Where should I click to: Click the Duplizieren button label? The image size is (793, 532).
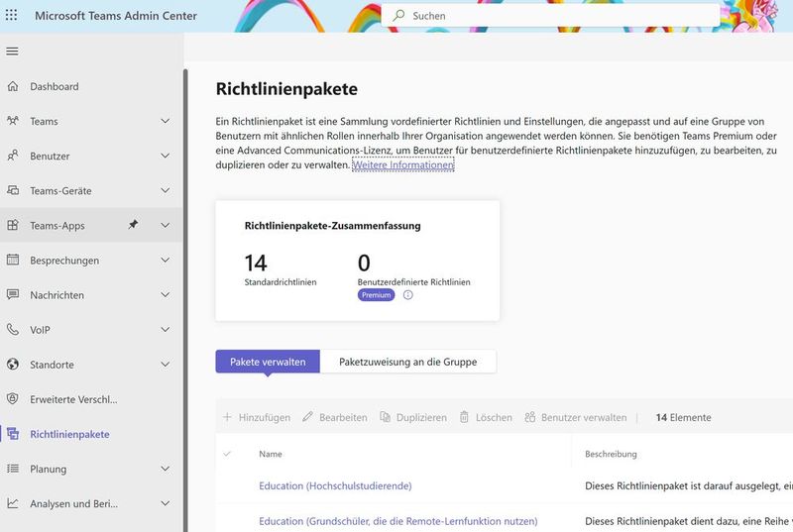(422, 417)
